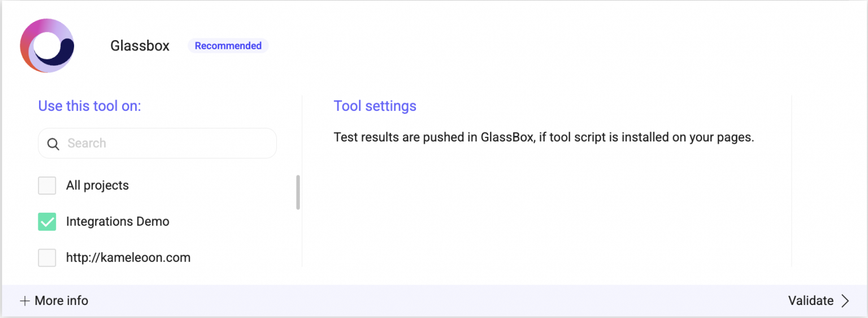Enable the All projects checkbox
The image size is (868, 318).
pos(47,186)
